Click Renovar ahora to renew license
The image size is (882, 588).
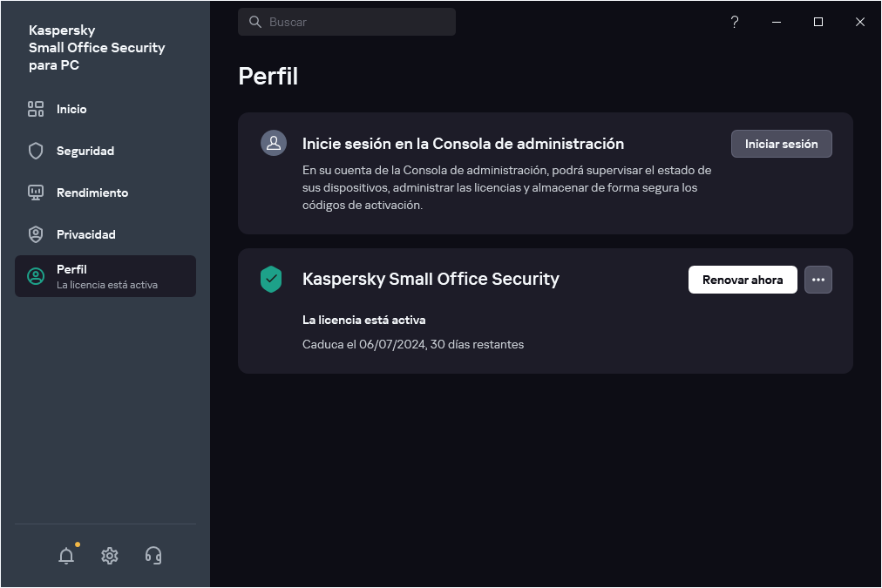(743, 280)
